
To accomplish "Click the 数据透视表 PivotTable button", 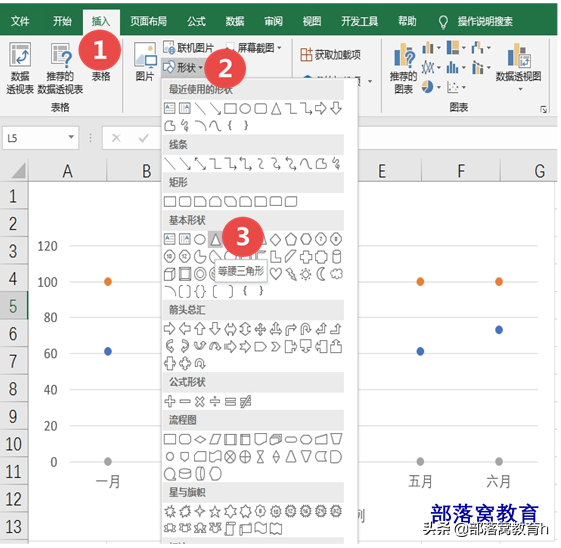I will click(20, 68).
